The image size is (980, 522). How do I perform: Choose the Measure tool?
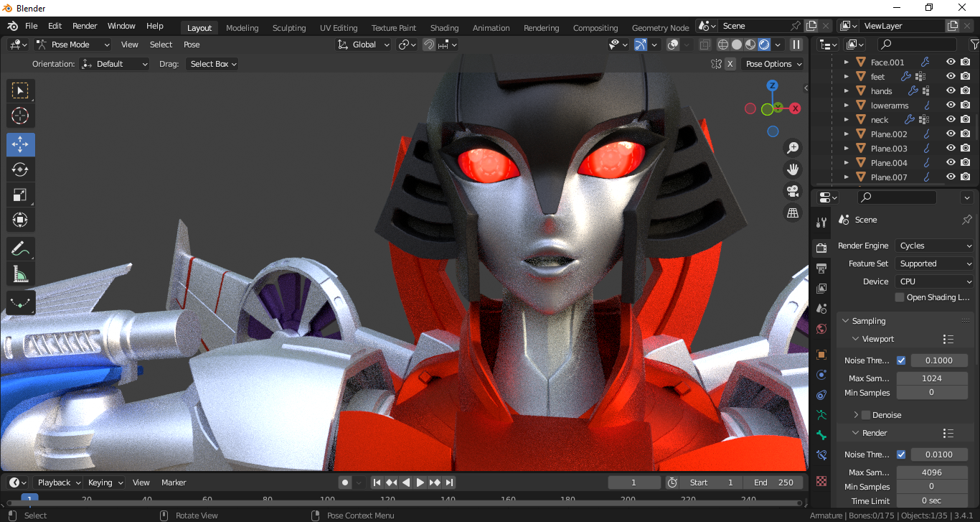20,274
